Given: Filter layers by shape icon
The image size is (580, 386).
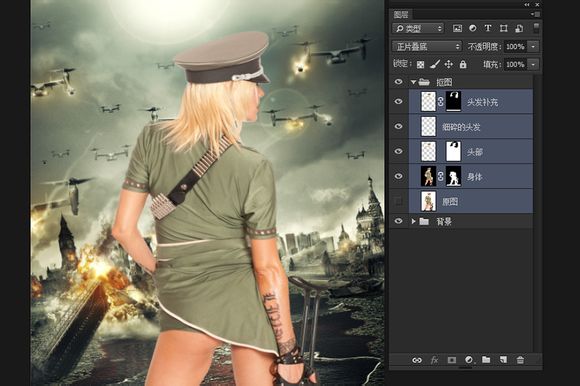Looking at the screenshot, I should [503, 28].
